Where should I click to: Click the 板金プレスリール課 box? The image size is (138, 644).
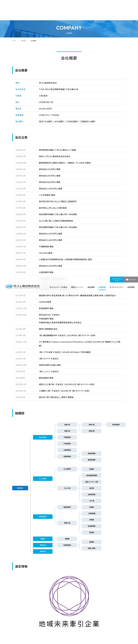[x=92, y=482]
